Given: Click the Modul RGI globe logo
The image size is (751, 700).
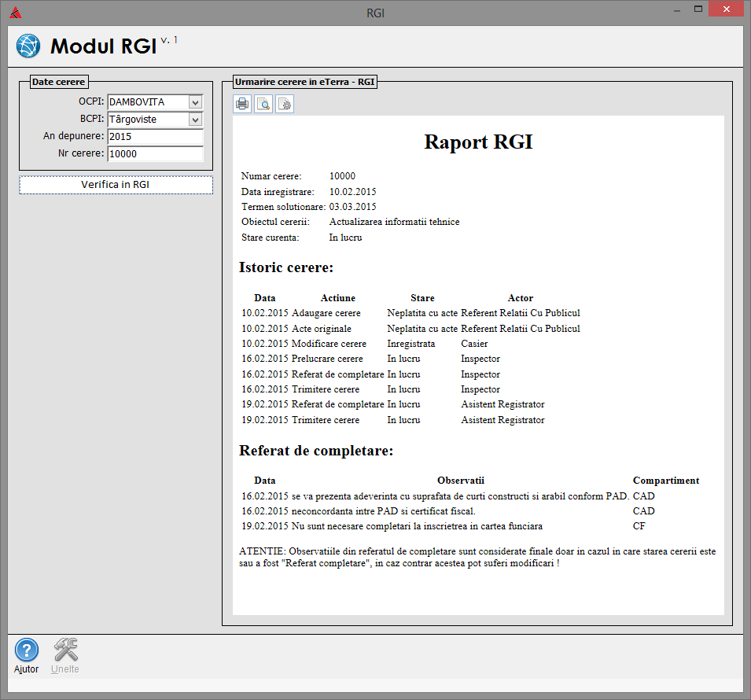Looking at the screenshot, I should pyautogui.click(x=28, y=46).
